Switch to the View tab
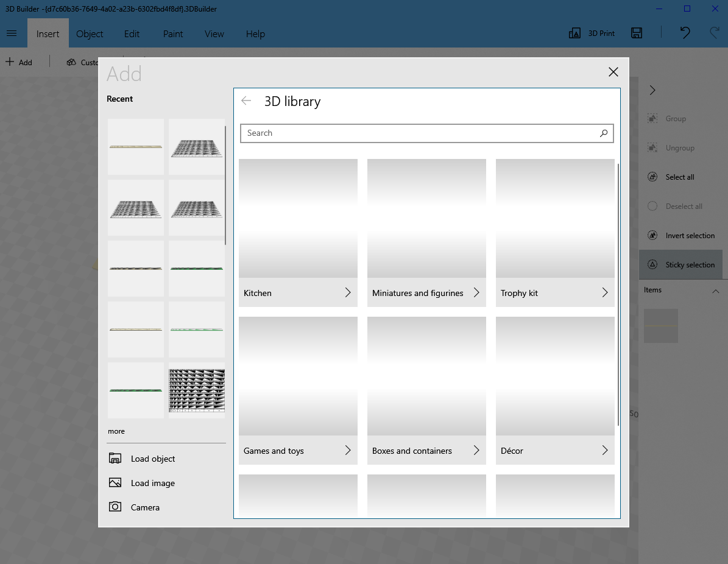728x564 pixels. (214, 33)
